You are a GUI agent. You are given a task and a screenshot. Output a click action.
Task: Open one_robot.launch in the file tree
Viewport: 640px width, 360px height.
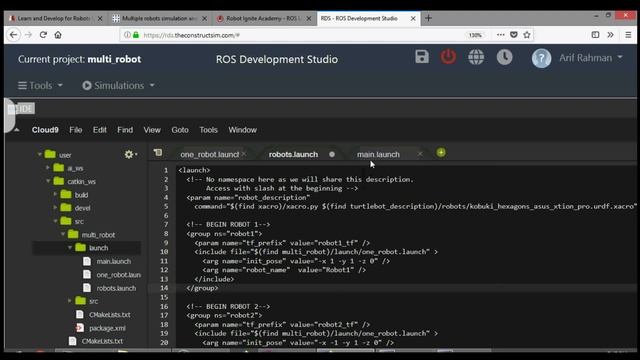(x=118, y=275)
